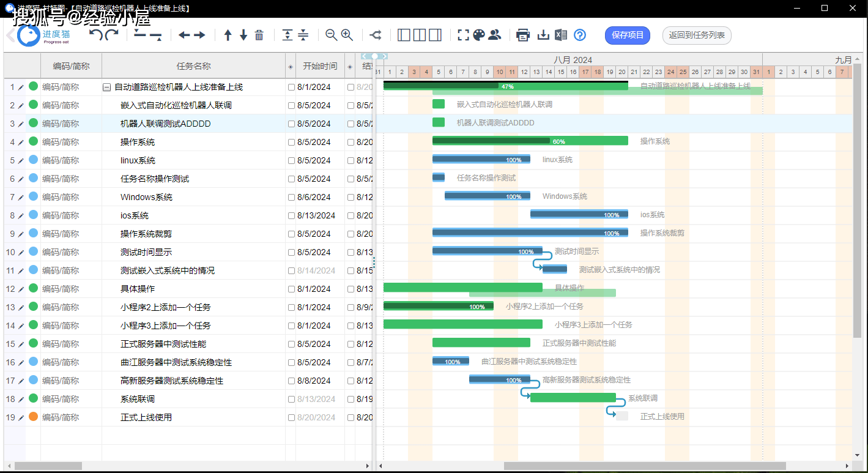
Task: Toggle start-date milestone checkbox for 测试时间显示
Action: [x=291, y=252]
